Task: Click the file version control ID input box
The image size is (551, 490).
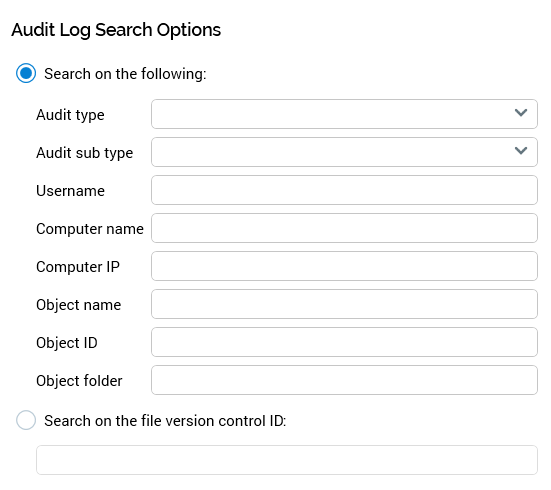Action: coord(287,460)
